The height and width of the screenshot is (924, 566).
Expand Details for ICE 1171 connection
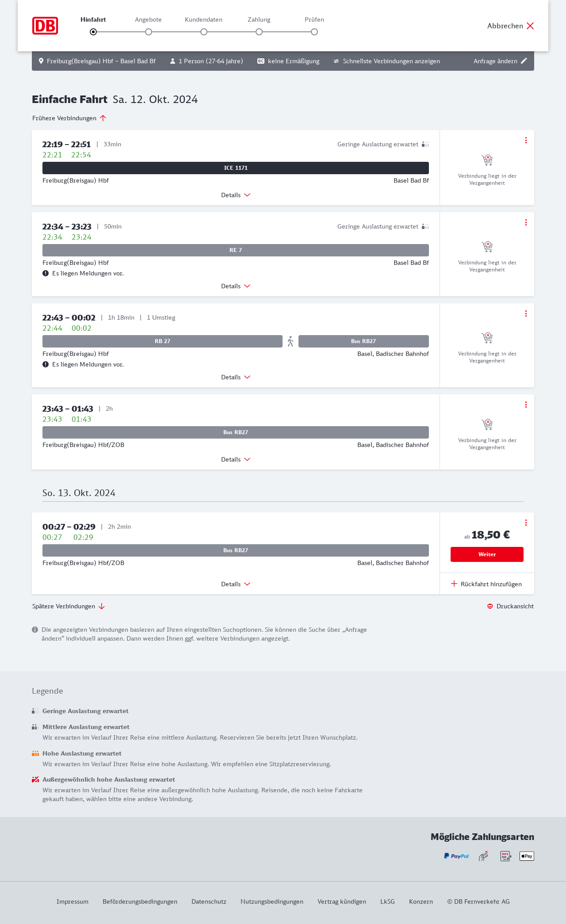(x=236, y=195)
